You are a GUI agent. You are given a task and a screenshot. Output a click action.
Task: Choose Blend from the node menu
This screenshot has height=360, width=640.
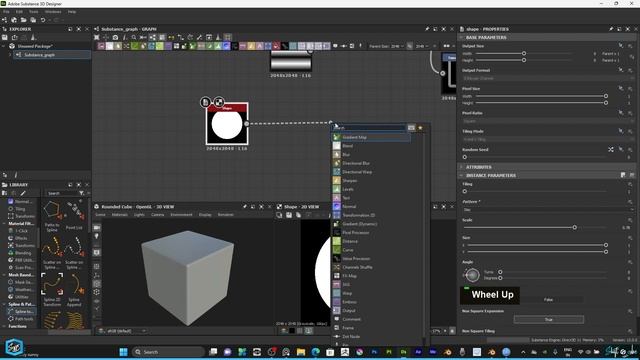pos(371,146)
